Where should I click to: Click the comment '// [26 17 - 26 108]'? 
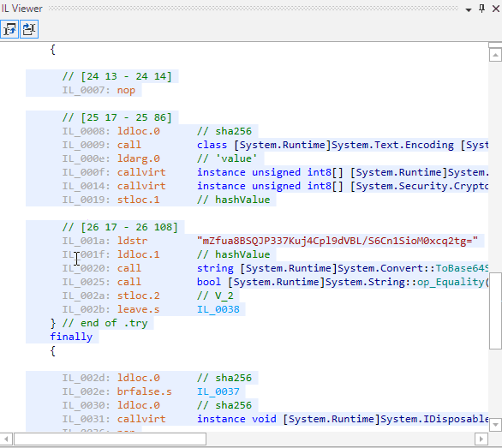120,227
